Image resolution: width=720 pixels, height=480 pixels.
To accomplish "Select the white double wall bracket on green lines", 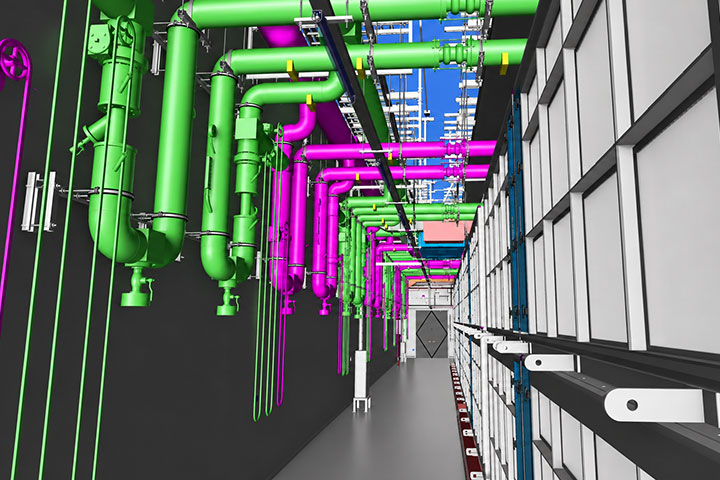I will 40,202.
